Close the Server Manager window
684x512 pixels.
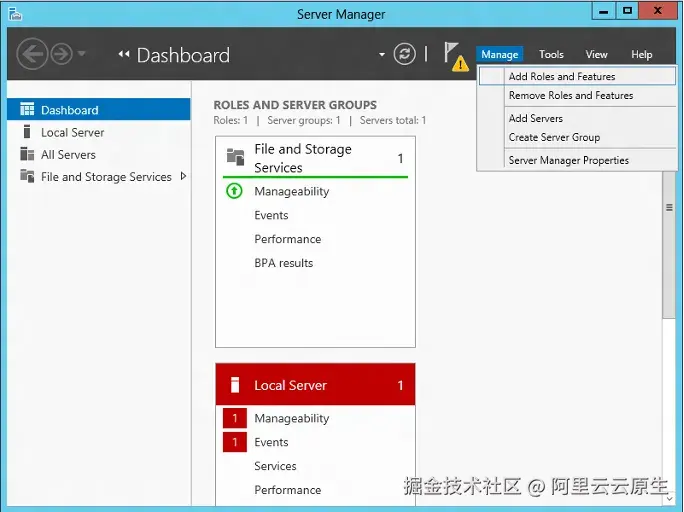658,11
